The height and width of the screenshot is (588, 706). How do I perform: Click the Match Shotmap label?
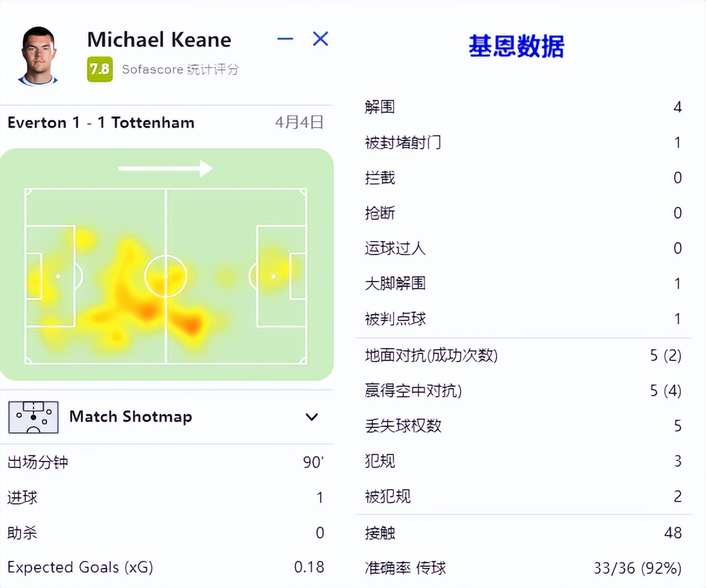(x=131, y=416)
